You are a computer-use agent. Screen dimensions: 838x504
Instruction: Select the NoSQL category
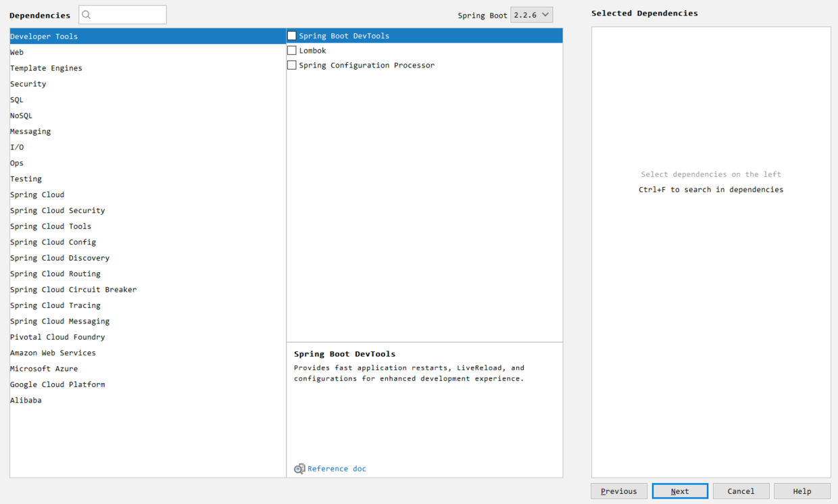click(148, 116)
